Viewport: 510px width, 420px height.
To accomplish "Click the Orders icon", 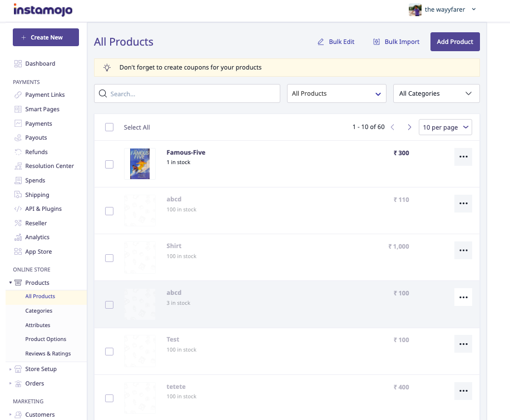I will [18, 383].
